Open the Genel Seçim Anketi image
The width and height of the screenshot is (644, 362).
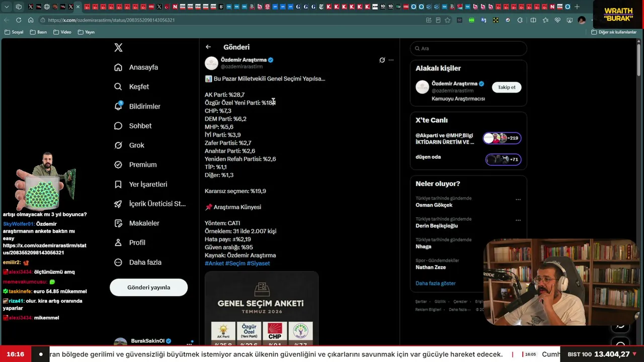[262, 309]
